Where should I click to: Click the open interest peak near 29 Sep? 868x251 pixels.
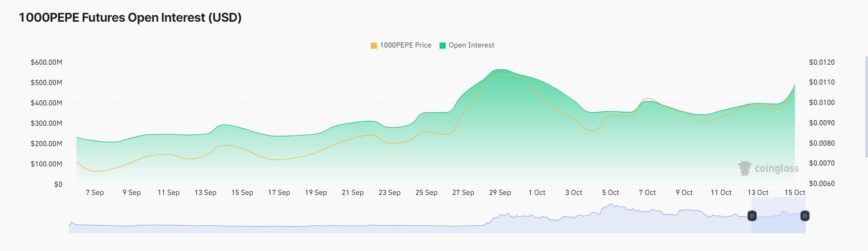tap(500, 70)
